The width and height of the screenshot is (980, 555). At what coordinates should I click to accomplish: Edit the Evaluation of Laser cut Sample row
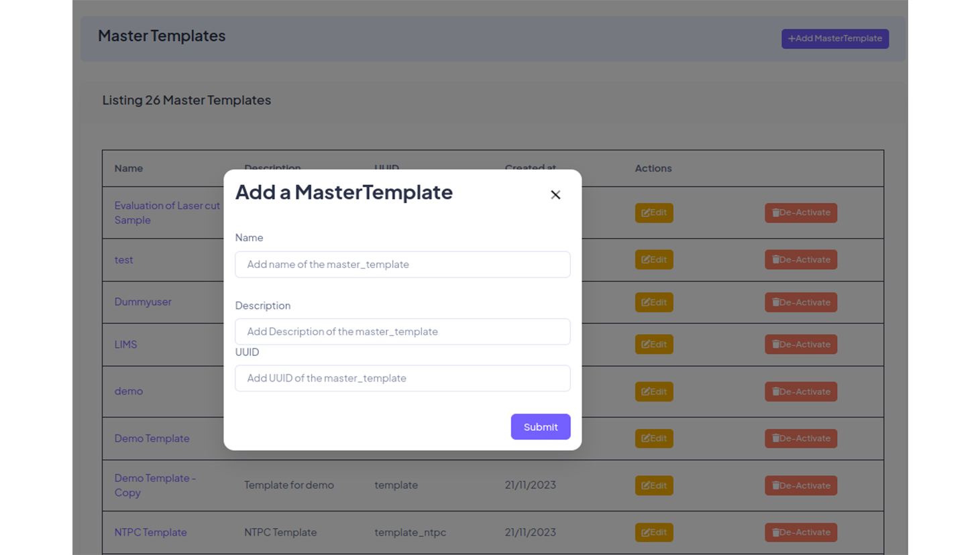pos(653,213)
